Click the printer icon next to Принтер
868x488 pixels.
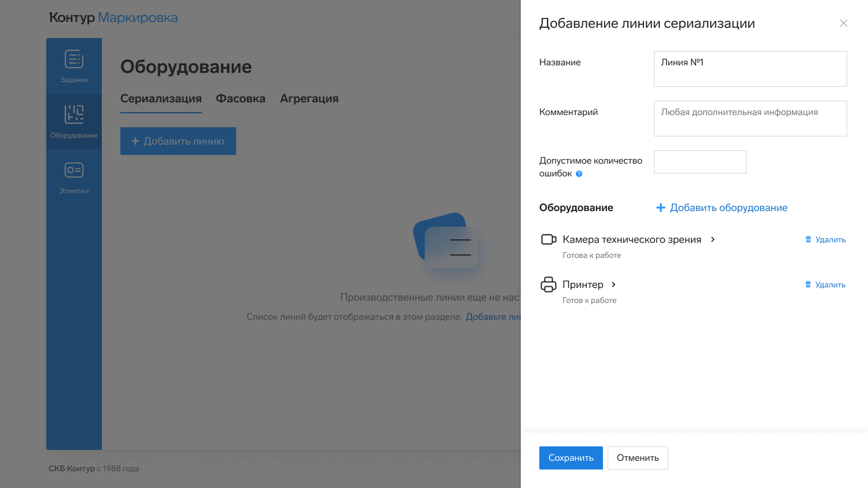549,284
